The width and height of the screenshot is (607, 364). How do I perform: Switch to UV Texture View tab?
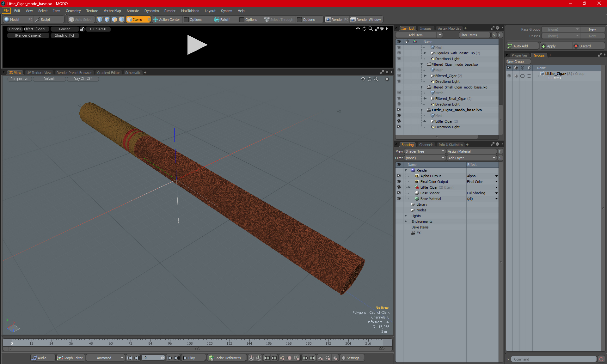[39, 73]
